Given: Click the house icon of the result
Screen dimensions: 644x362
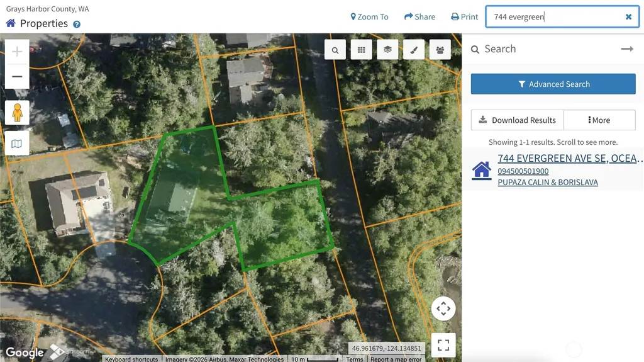Looking at the screenshot, I should click(481, 170).
